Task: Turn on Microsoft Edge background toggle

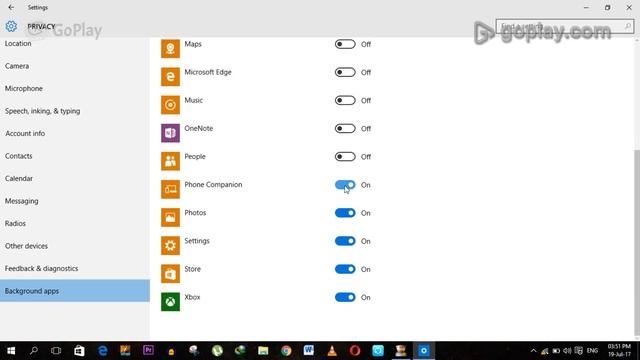Action: (x=345, y=72)
